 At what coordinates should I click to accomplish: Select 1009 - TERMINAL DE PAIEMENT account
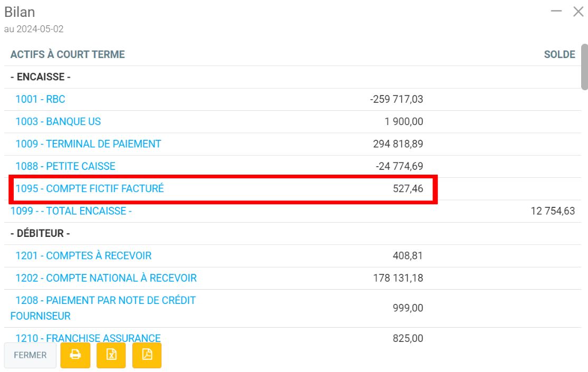(x=88, y=144)
